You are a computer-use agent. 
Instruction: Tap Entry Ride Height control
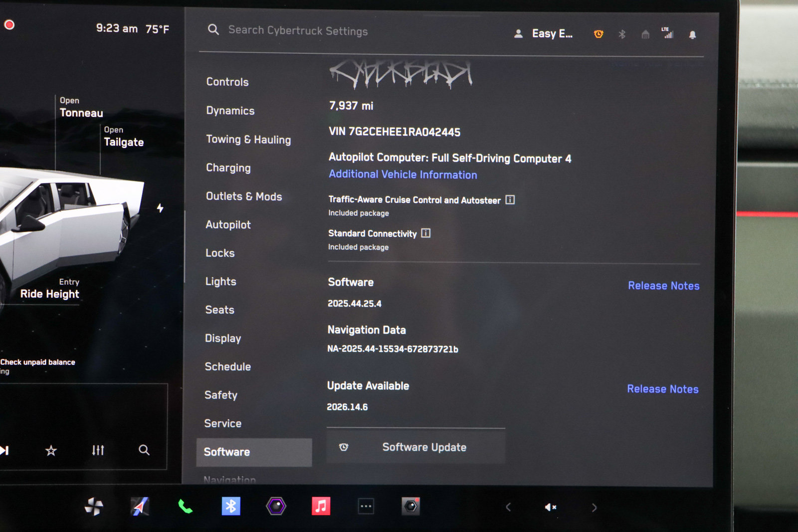[49, 289]
